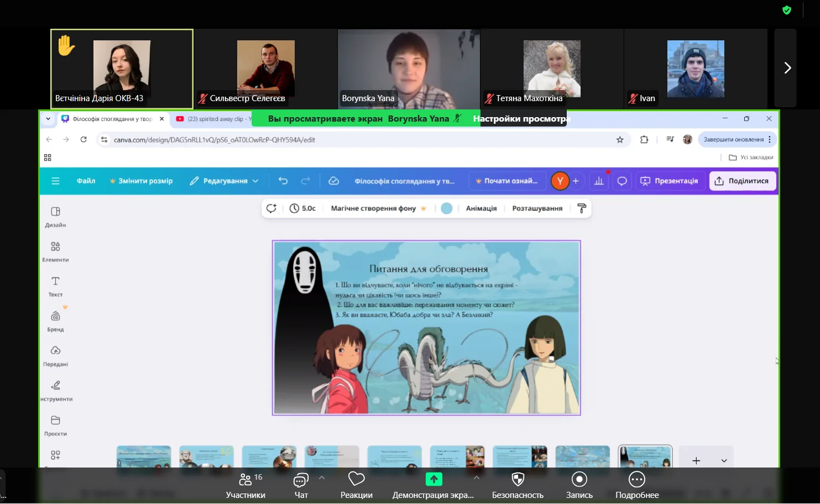
Task: Open the Participants list
Action: (246, 485)
